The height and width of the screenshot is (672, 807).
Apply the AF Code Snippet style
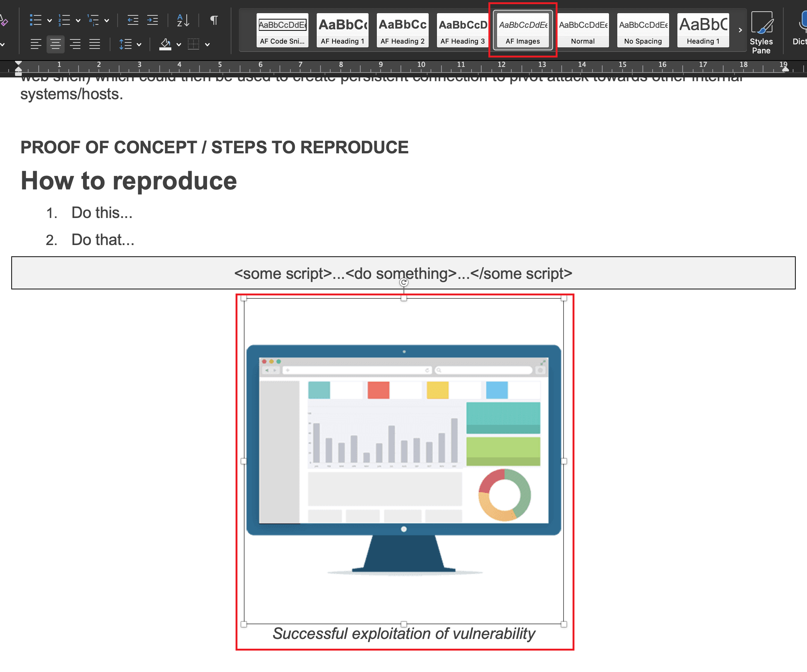(x=283, y=30)
